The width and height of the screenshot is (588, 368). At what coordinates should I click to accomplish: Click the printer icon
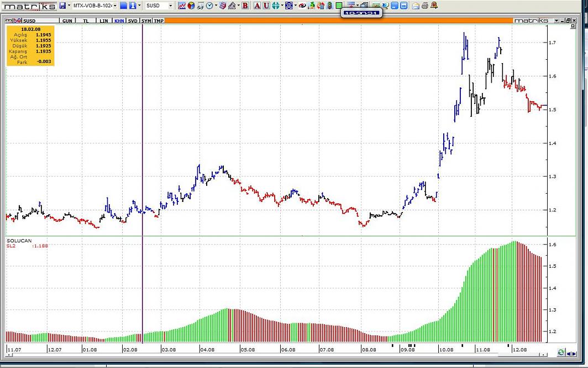tap(424, 6)
